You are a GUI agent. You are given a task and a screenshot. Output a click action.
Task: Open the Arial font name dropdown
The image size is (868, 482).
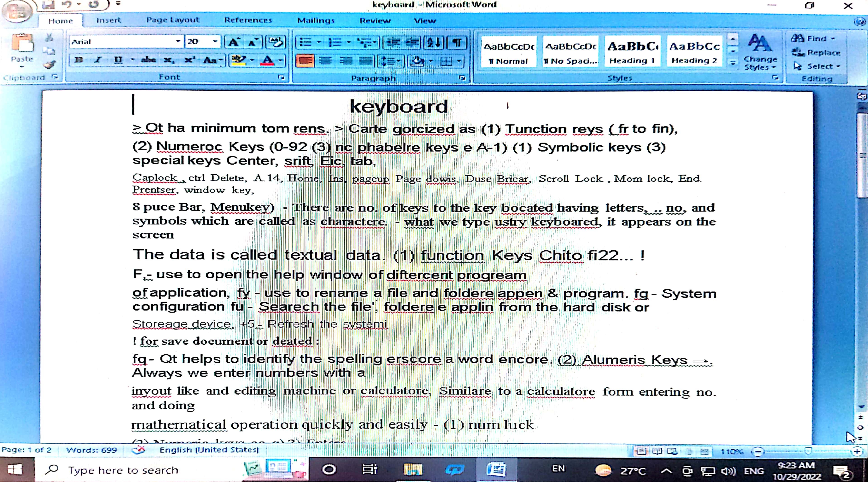coord(178,41)
